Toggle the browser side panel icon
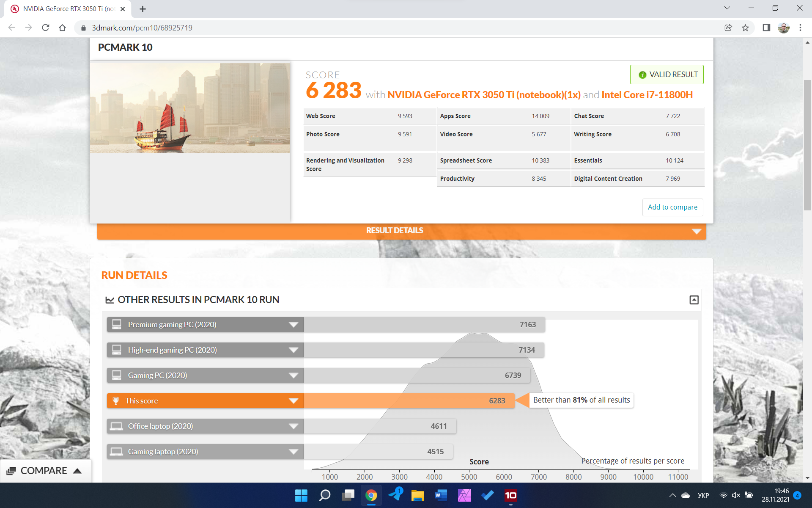 pyautogui.click(x=766, y=28)
